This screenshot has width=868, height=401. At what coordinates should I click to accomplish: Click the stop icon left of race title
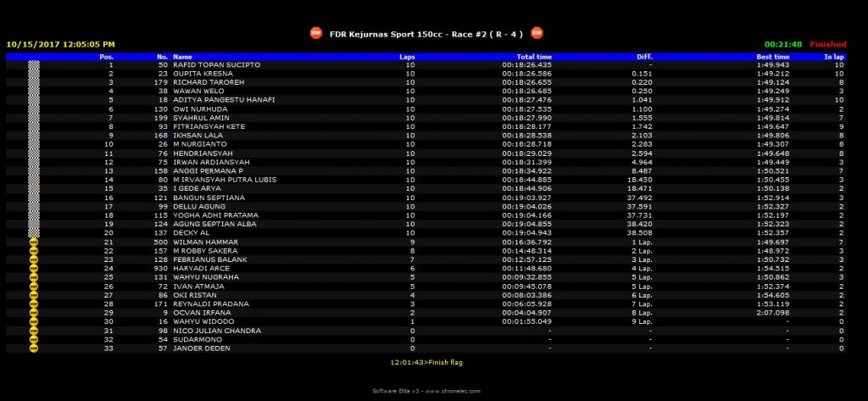pyautogui.click(x=316, y=33)
